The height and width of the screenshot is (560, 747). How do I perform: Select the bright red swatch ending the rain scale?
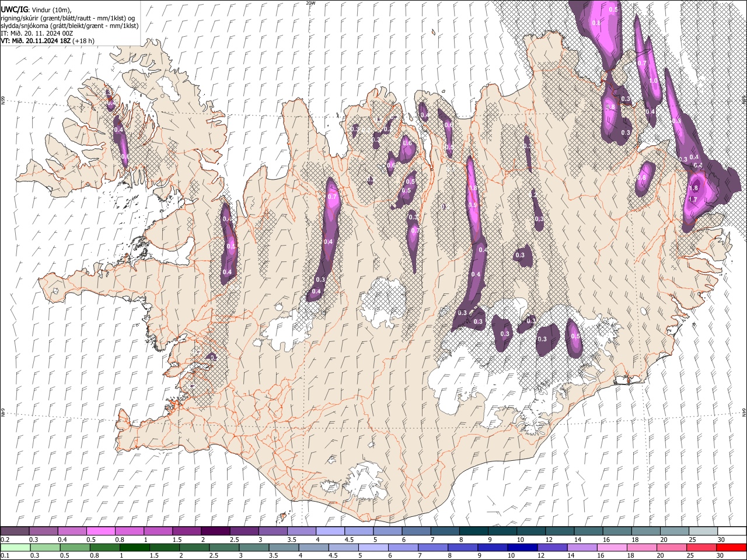(x=731, y=547)
